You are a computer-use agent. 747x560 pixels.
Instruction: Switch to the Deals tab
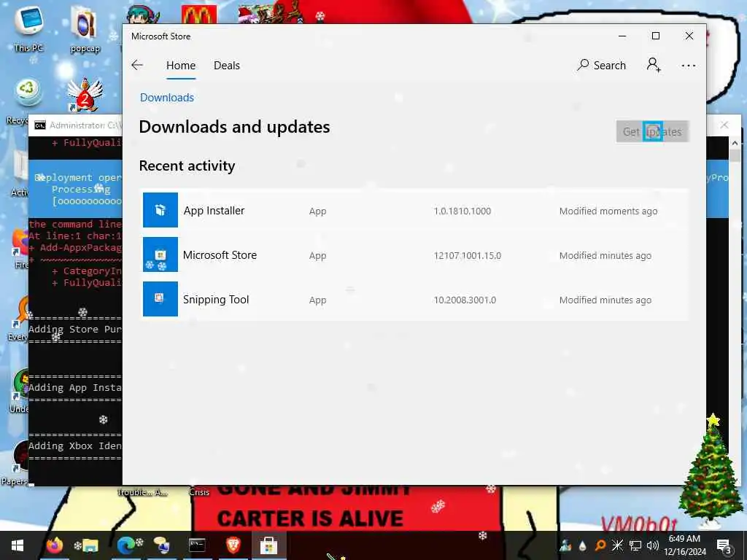[227, 65]
